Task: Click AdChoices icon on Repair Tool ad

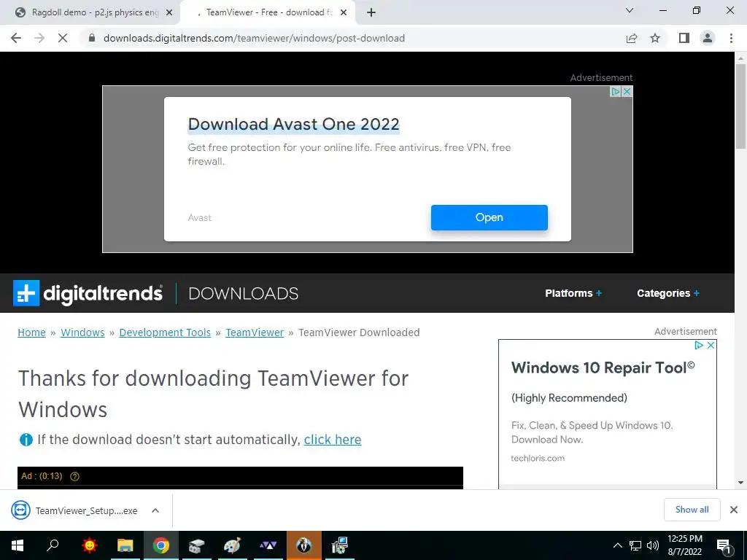Action: click(699, 345)
